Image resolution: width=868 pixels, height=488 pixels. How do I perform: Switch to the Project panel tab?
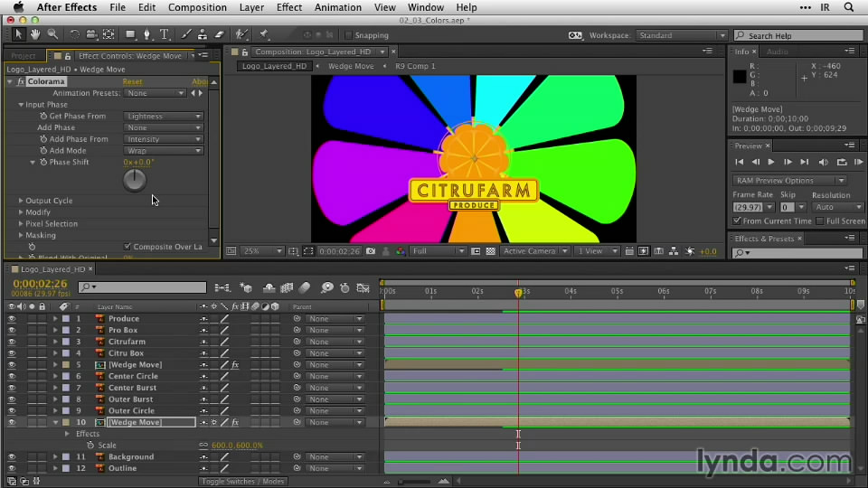[24, 56]
